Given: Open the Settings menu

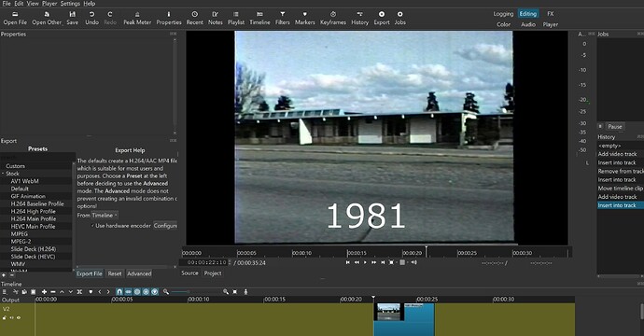Looking at the screenshot, I should tap(70, 4).
